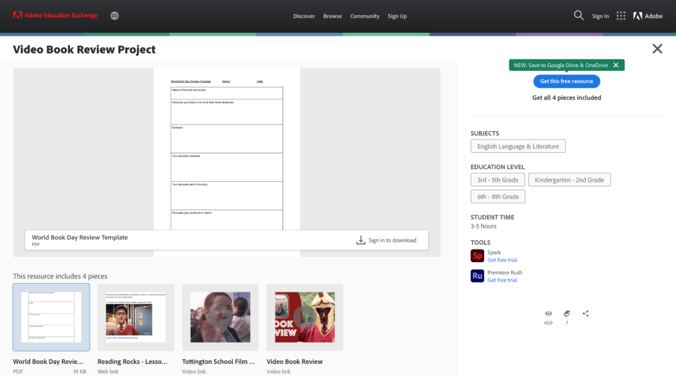The height and width of the screenshot is (376, 676).
Task: Open the apps grid icon
Action: click(621, 16)
